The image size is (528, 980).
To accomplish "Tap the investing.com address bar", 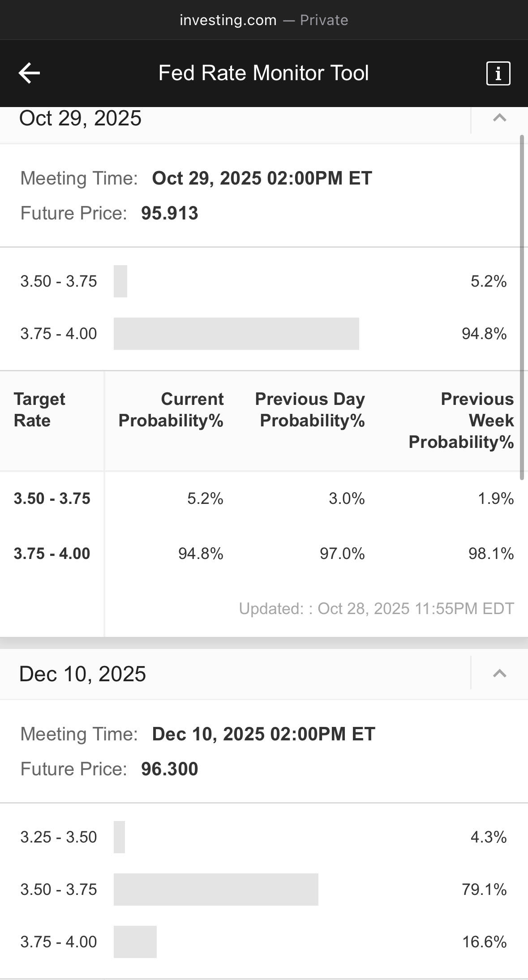I will pos(264,20).
